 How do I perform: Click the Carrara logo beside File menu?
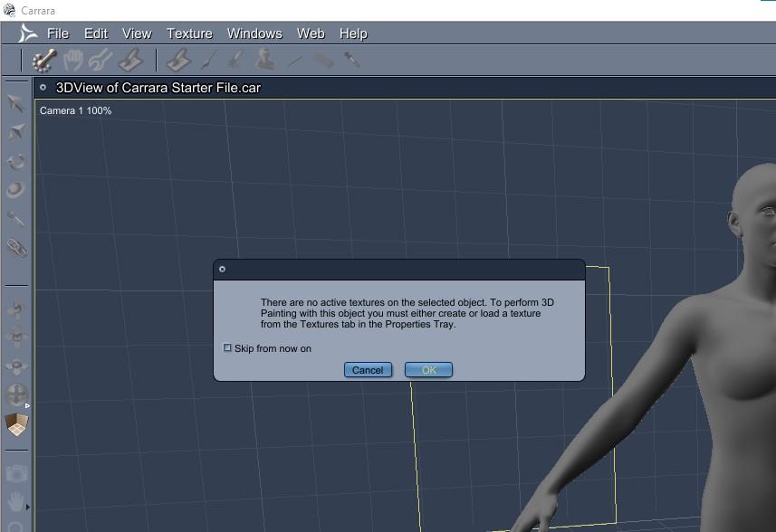pyautogui.click(x=27, y=33)
